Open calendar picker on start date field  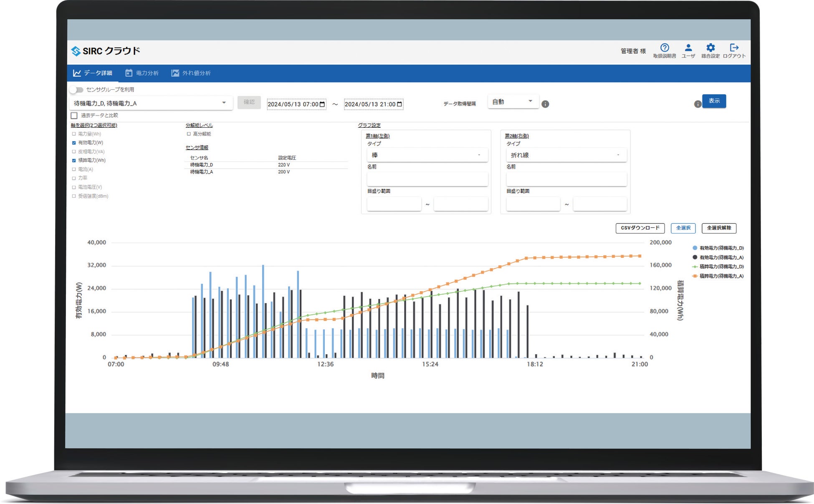(x=322, y=104)
